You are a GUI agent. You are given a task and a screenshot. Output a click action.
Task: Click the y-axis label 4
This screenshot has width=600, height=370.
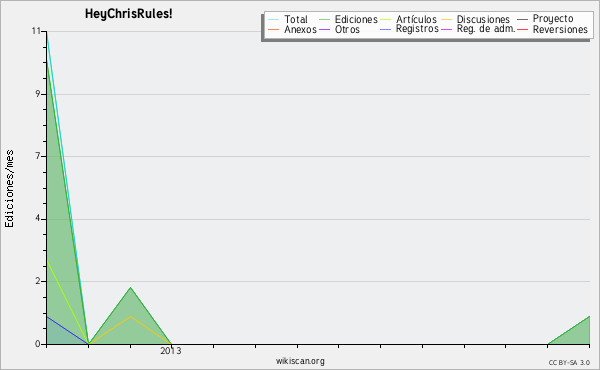(38, 218)
